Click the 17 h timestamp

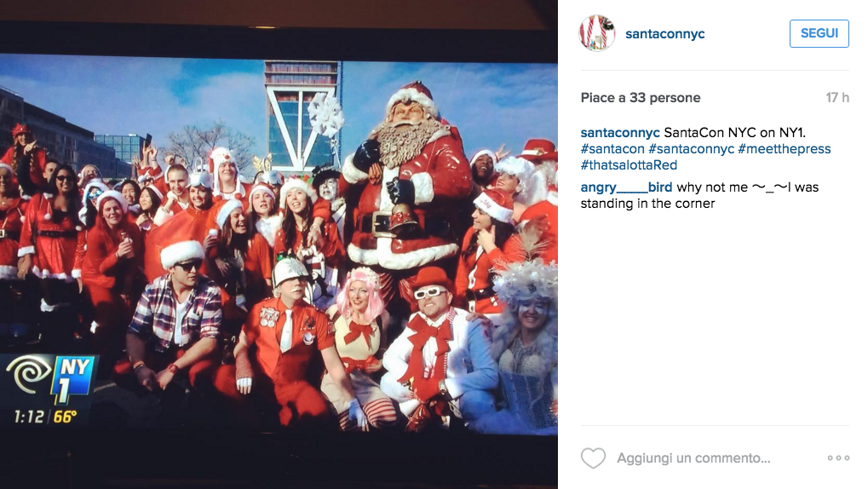pos(837,97)
